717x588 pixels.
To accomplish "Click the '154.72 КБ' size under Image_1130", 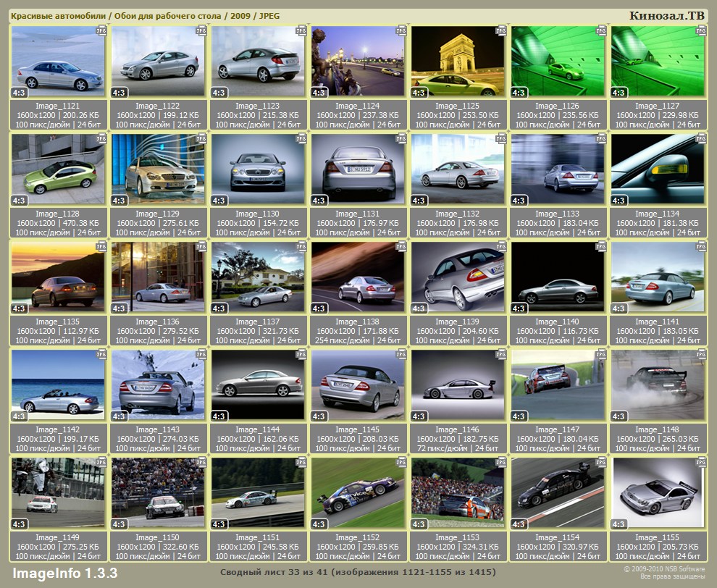I will [280, 223].
